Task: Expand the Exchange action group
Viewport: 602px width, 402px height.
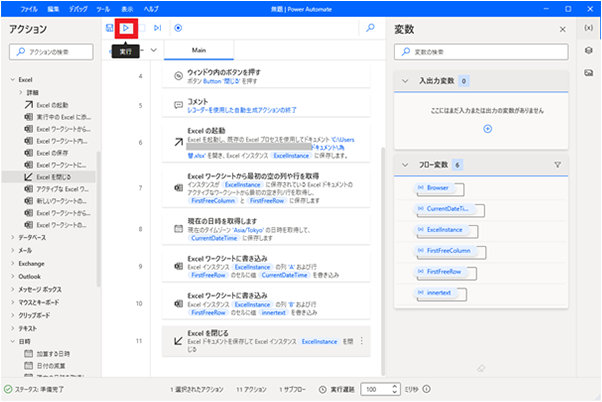Action: click(x=13, y=263)
